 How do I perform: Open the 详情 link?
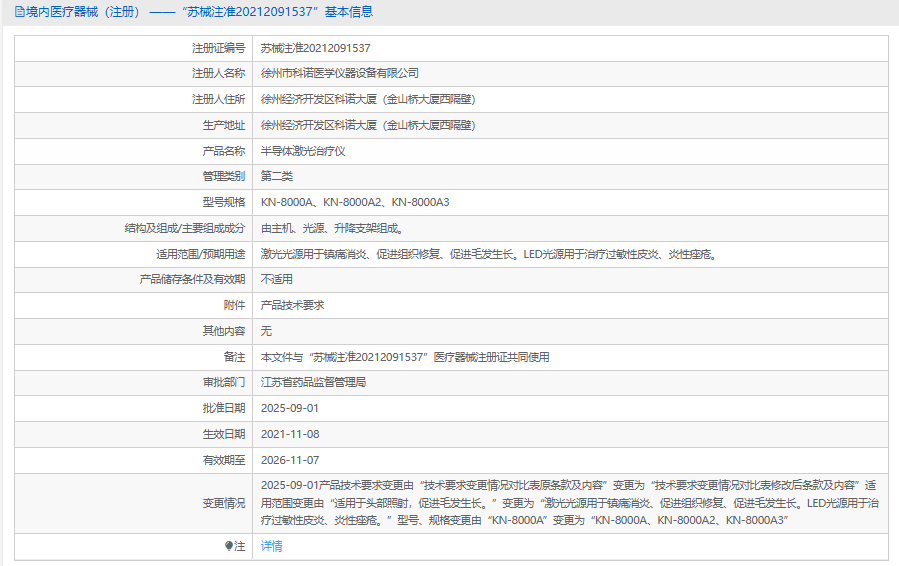coord(271,546)
